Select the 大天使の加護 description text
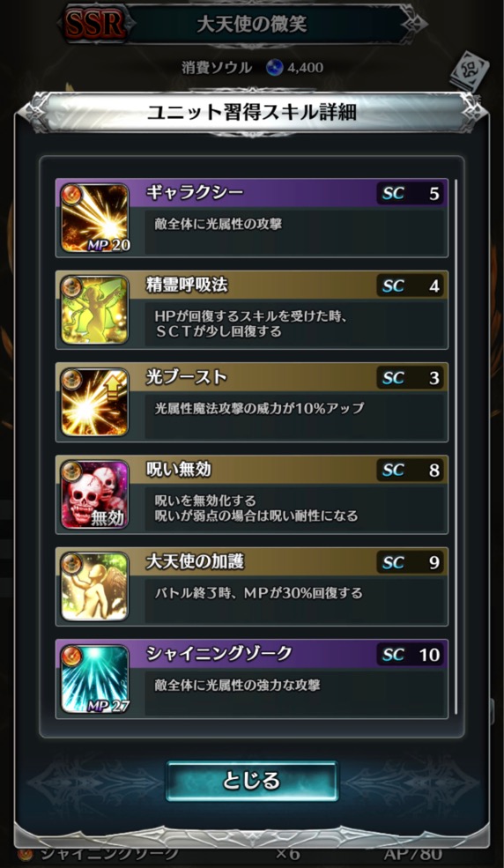The width and height of the screenshot is (504, 868). pyautogui.click(x=258, y=593)
